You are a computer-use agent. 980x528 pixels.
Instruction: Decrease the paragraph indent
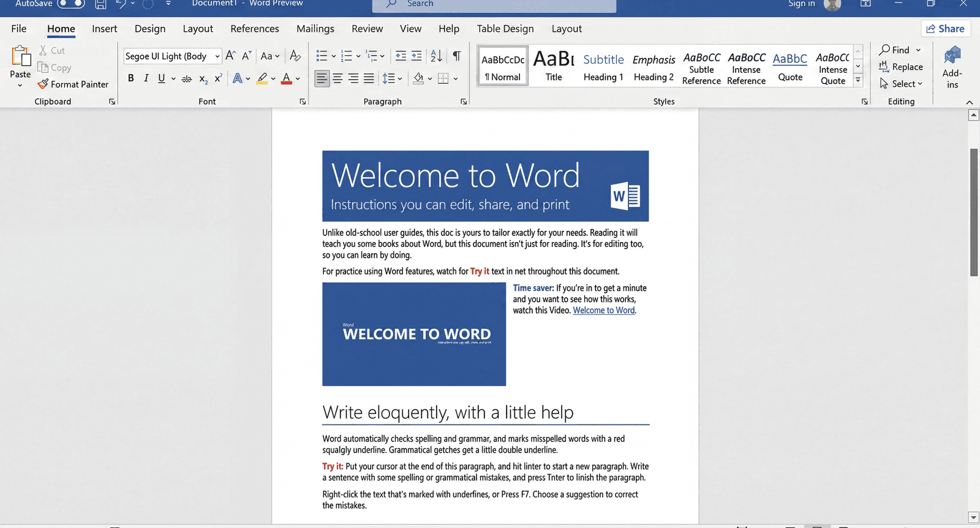pos(401,56)
